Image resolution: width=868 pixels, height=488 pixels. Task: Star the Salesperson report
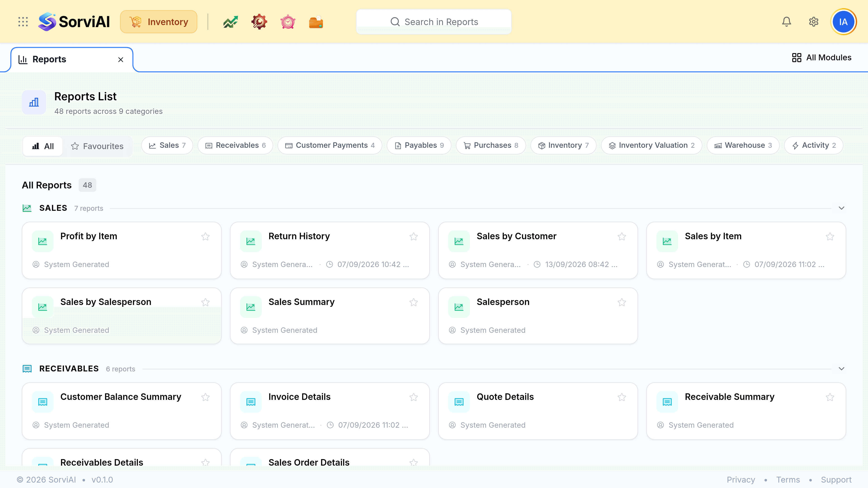[622, 302]
